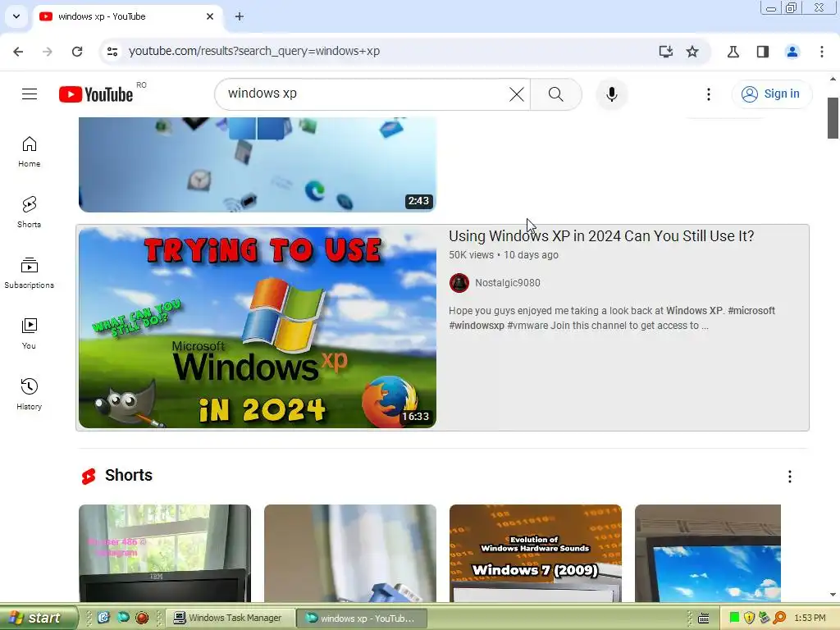Screen dimensions: 840x630
Task: Open Chrome profile avatar
Action: pos(792,52)
